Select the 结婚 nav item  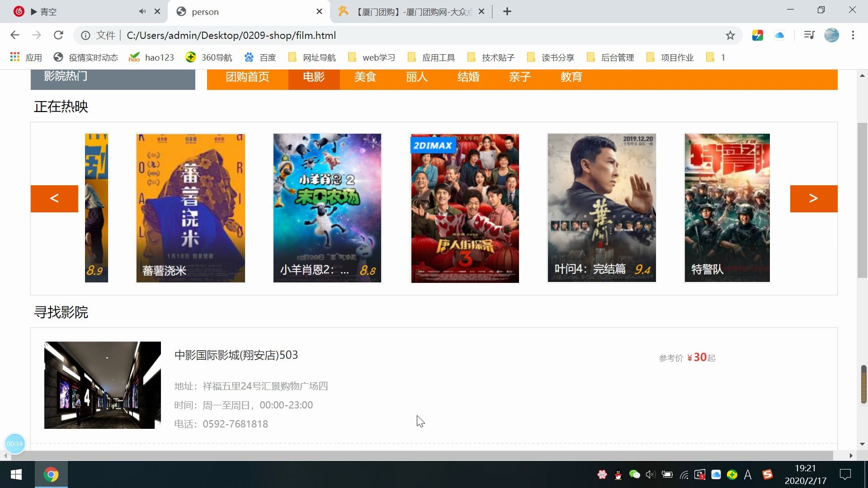tap(468, 77)
